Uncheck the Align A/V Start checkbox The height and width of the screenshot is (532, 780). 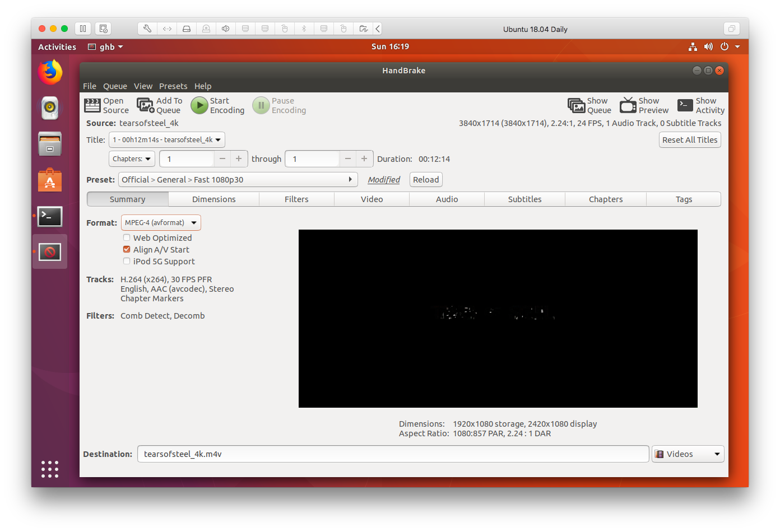(x=127, y=249)
